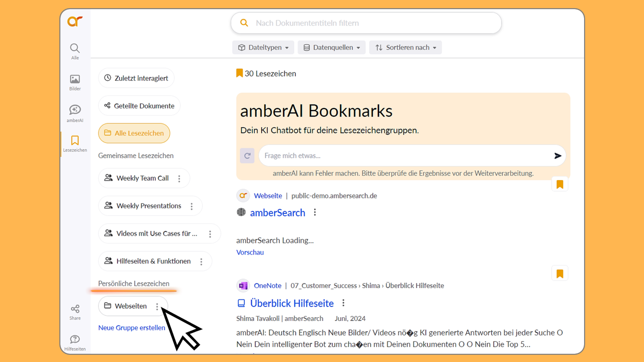
Task: Expand the Datenquellen dropdown
Action: coord(332,48)
